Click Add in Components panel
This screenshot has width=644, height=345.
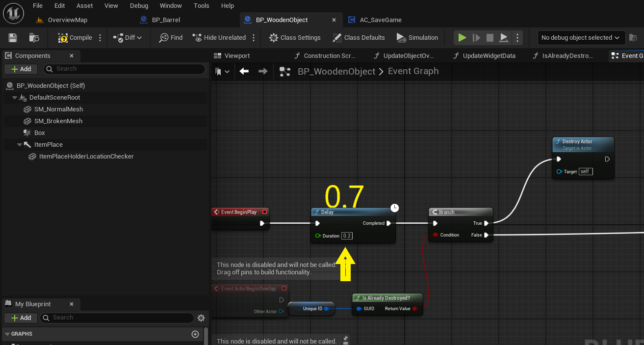(21, 69)
